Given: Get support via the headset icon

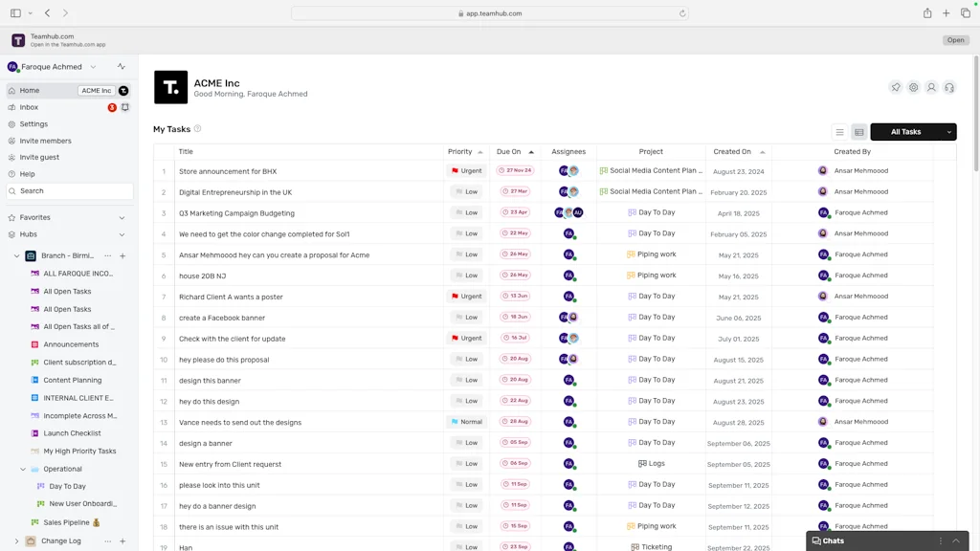Looking at the screenshot, I should [948, 86].
